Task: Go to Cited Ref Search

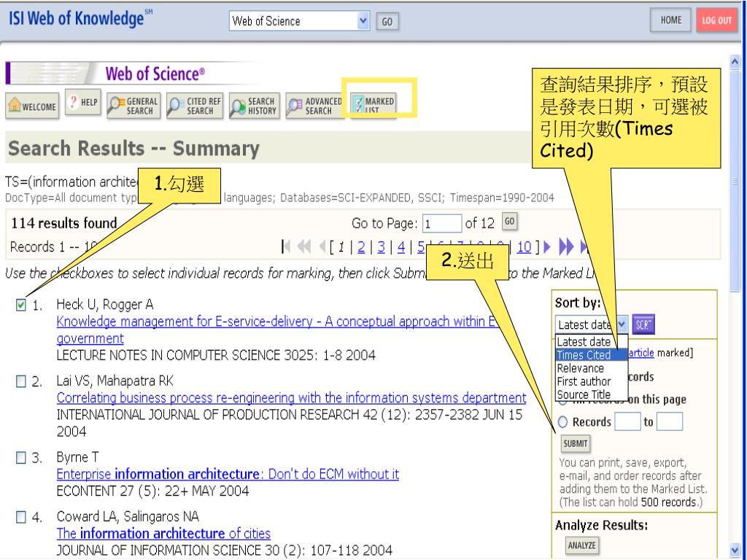Action: (195, 106)
